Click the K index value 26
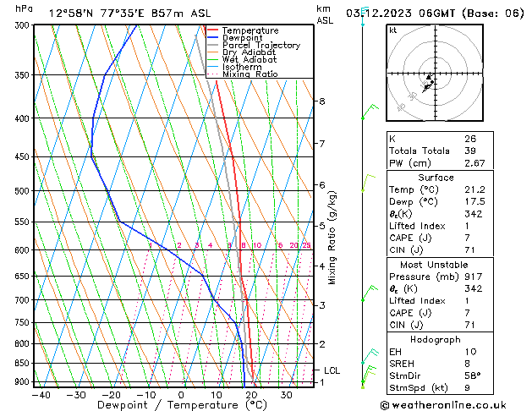This screenshot has height=411, width=532. tap(470, 139)
